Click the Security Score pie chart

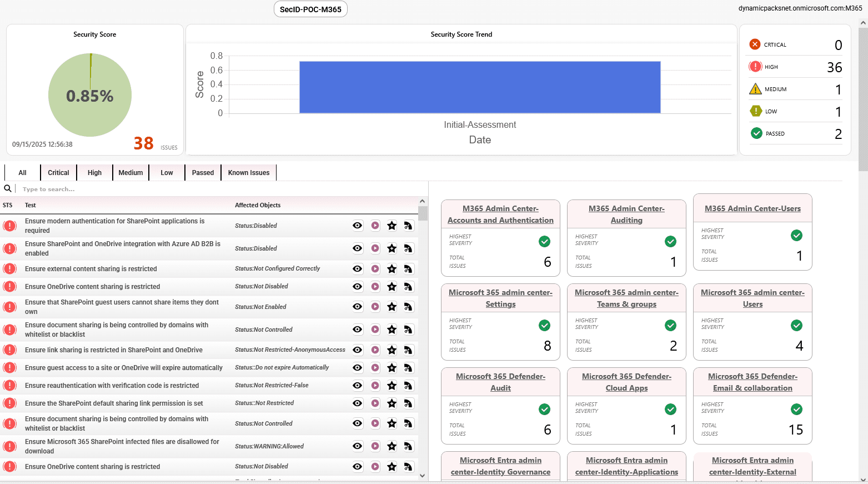point(90,95)
